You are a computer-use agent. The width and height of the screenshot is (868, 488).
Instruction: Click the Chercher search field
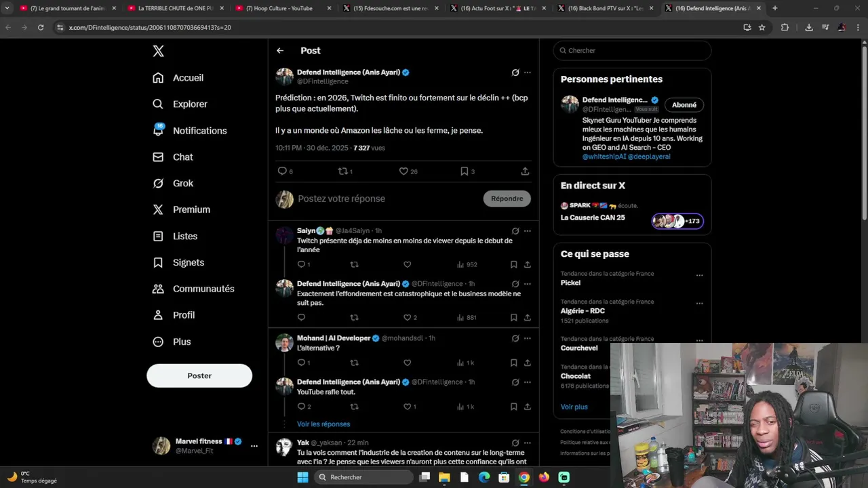tap(632, 51)
